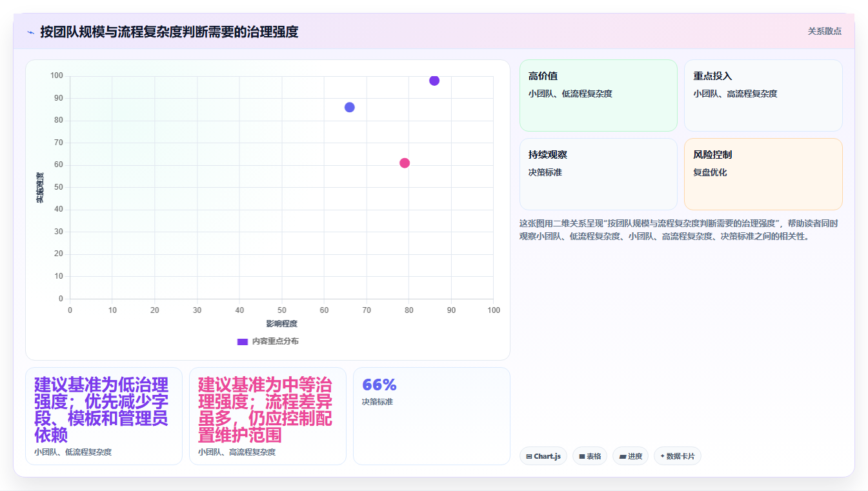
Task: Select the blue scatter data point
Action: pos(350,107)
